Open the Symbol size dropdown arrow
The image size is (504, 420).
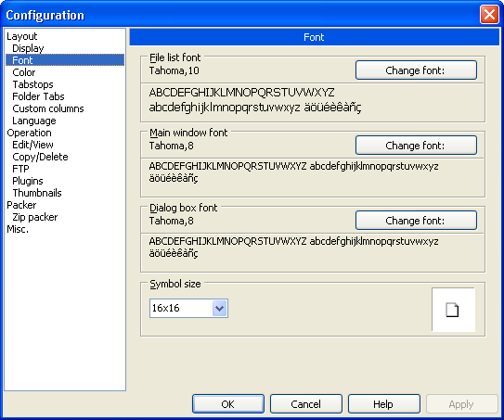click(x=220, y=308)
